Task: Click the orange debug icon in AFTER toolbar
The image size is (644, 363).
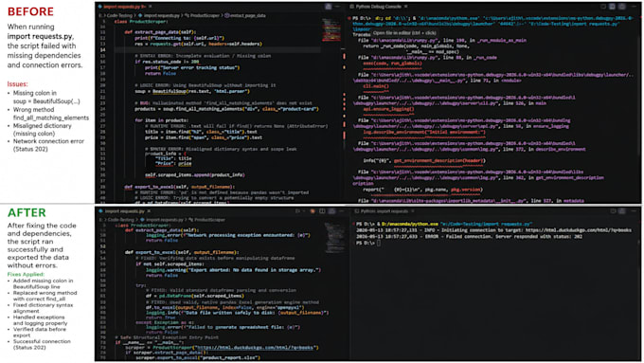Action: [313, 211]
